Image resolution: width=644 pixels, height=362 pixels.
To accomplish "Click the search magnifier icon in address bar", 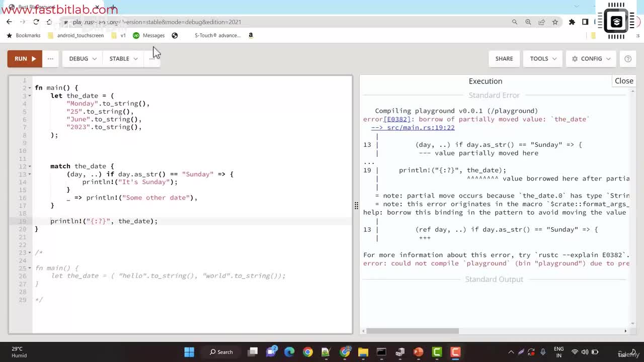I will point(515,22).
